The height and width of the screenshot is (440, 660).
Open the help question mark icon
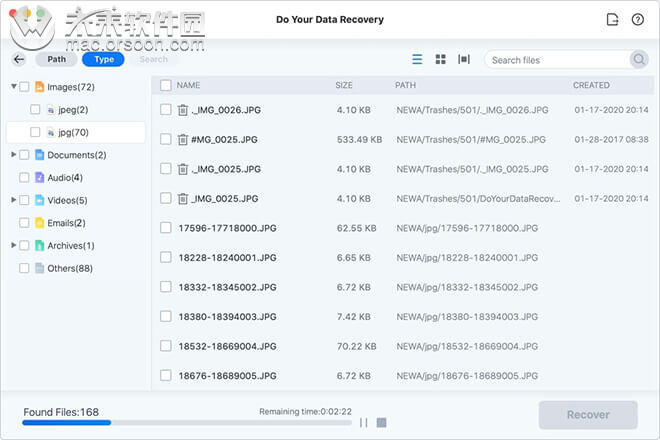tap(638, 19)
